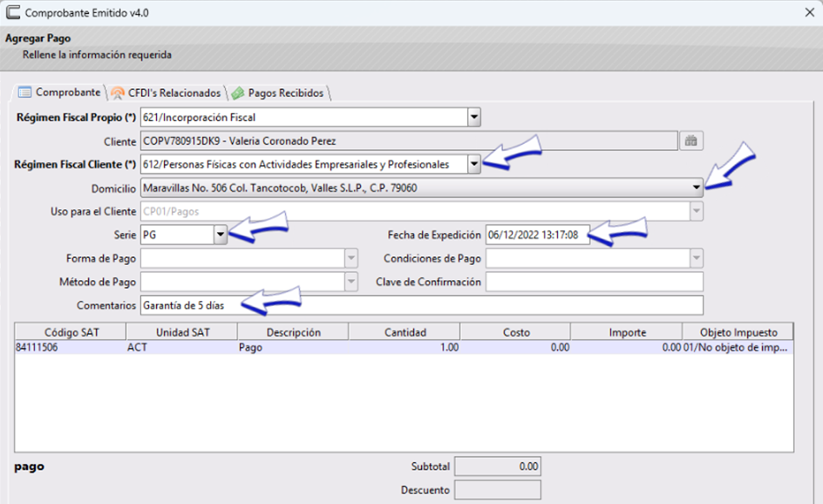Click the Clave de Confirmación field
This screenshot has height=504, width=823.
pyautogui.click(x=595, y=282)
